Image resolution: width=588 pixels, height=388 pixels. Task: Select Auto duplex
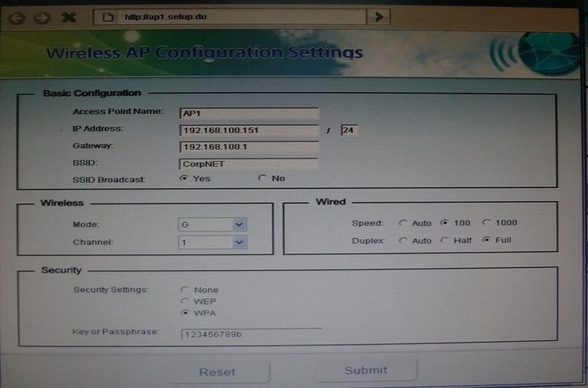tap(402, 240)
